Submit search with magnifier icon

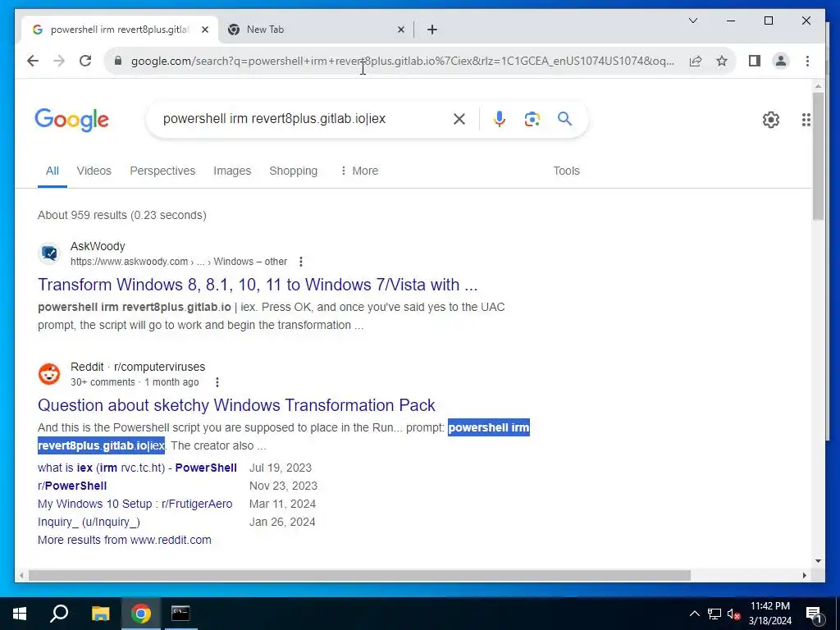pos(564,118)
